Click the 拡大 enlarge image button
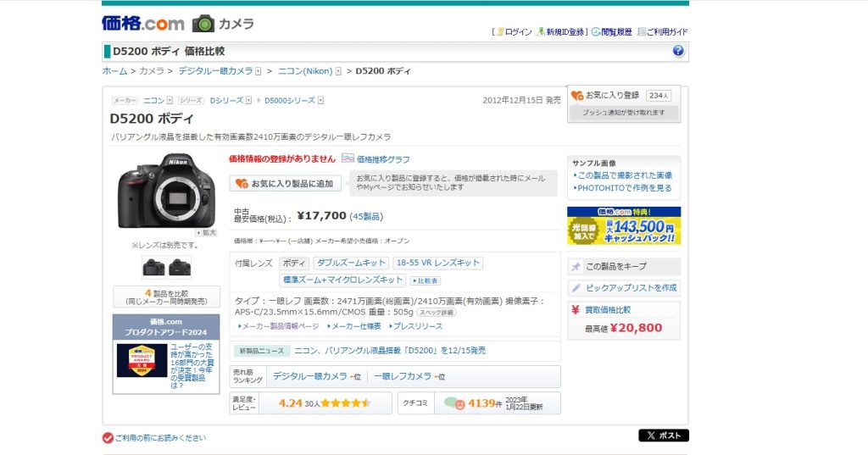The image size is (868, 455). [206, 232]
